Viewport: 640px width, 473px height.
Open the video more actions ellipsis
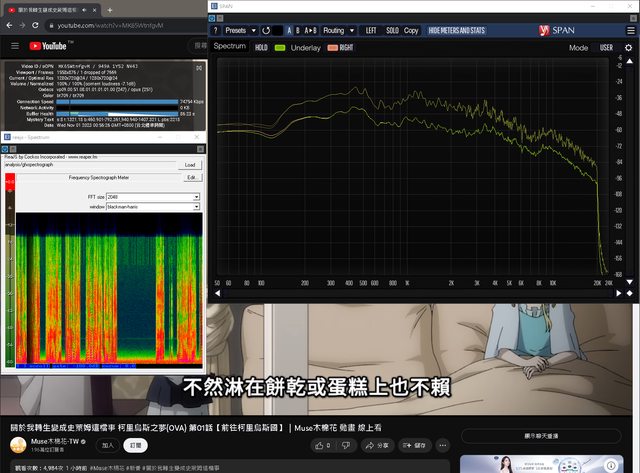(443, 445)
